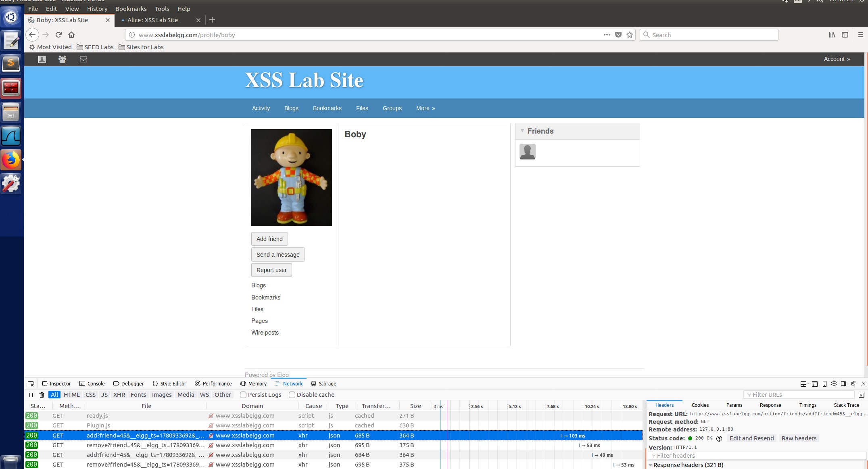Click the browser Search box
Viewport: 868px width, 469px height.
click(709, 35)
